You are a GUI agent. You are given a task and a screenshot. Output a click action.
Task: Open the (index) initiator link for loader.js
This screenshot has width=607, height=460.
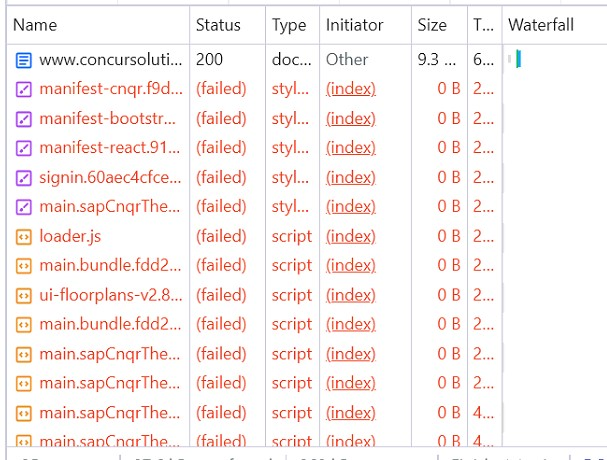(351, 237)
